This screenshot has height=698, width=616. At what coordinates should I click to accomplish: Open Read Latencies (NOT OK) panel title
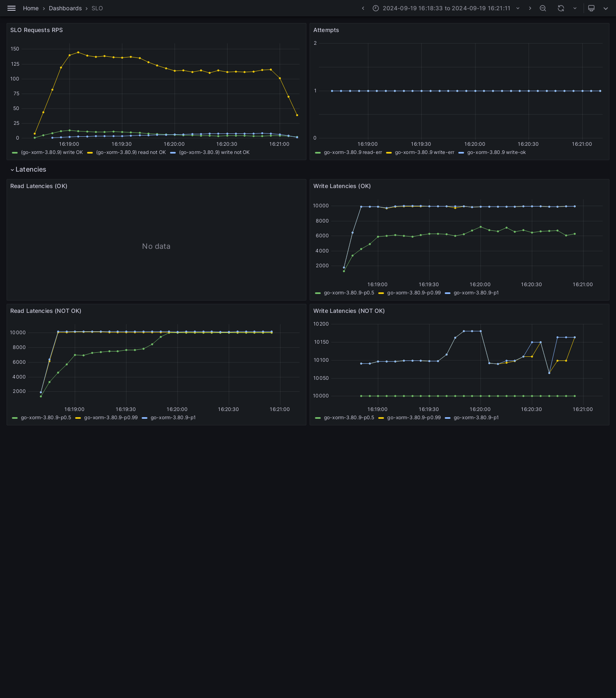pyautogui.click(x=46, y=311)
